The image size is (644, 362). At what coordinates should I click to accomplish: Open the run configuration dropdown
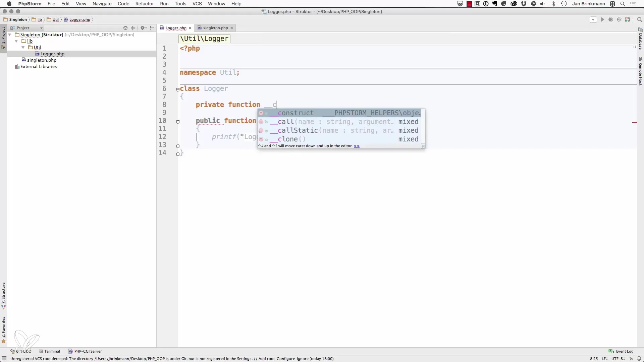click(593, 19)
